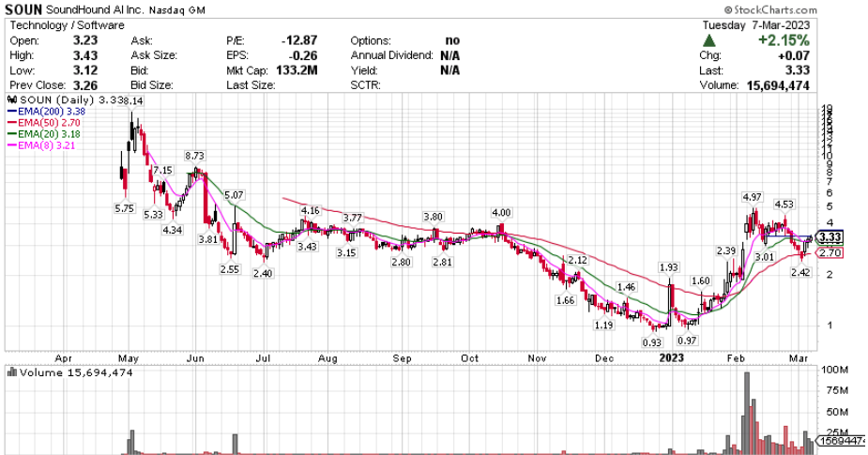Click the 7.15 price label

coord(162,171)
